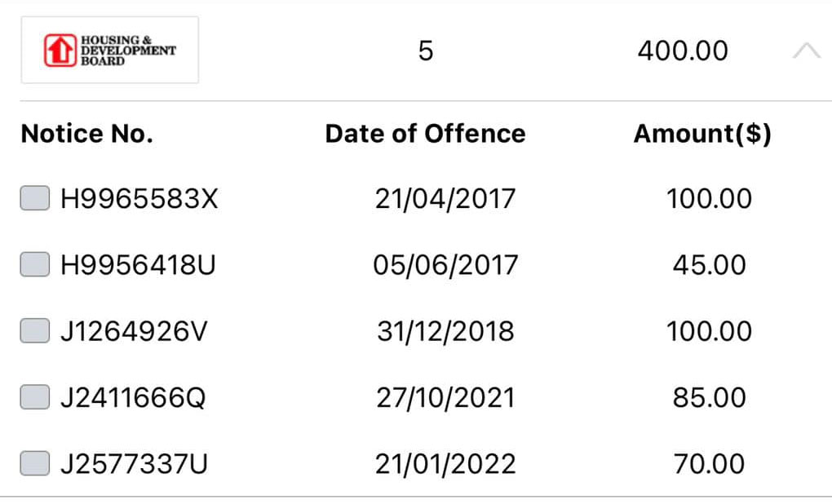Viewport: 832px width, 504px height.
Task: Click offence date 21/01/2022
Action: [445, 464]
